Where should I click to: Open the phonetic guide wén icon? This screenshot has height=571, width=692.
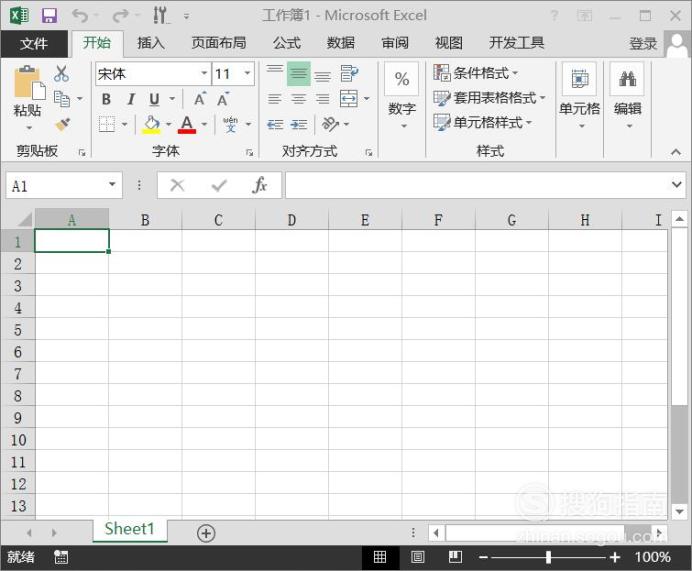230,124
